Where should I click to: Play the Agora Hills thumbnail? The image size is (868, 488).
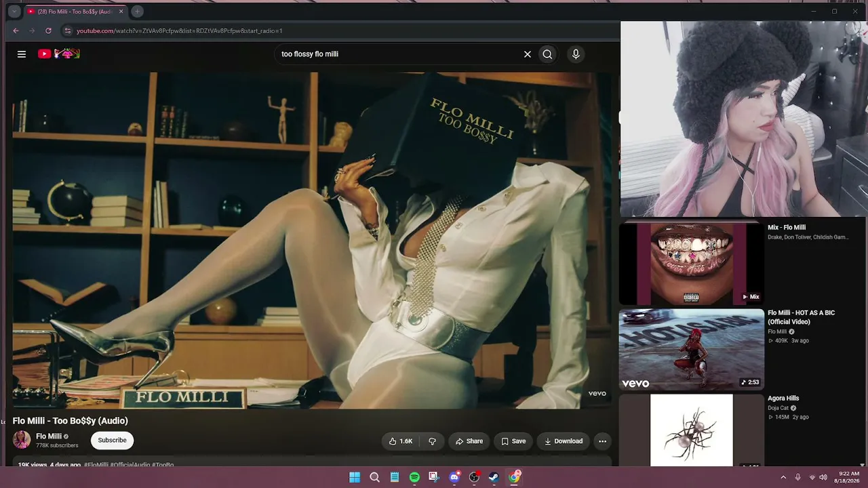[x=691, y=430]
